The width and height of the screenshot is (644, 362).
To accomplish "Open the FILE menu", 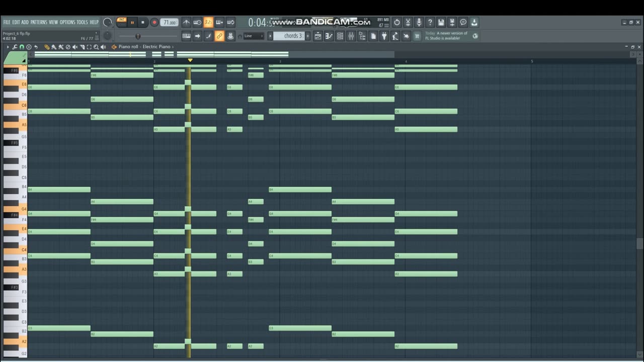I will [7, 22].
